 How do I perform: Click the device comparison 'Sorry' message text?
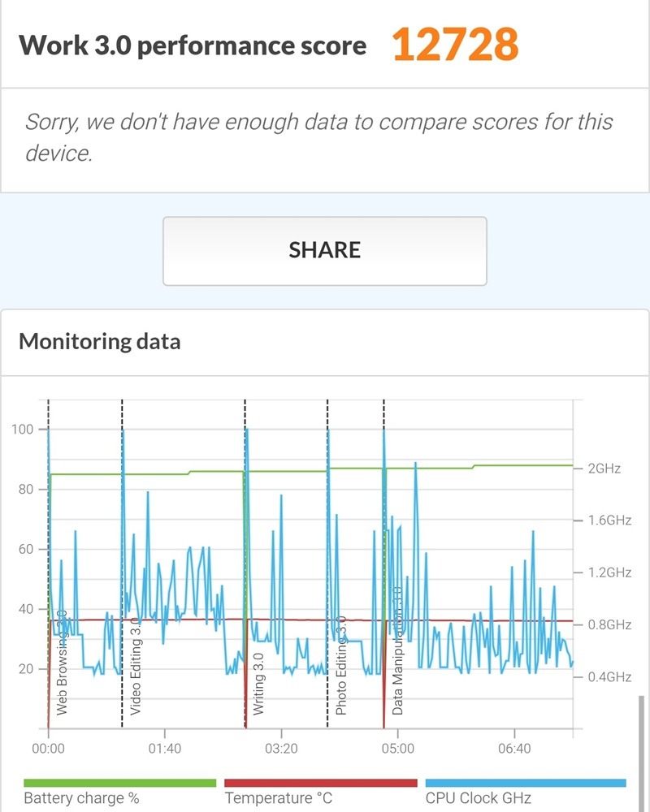point(318,137)
